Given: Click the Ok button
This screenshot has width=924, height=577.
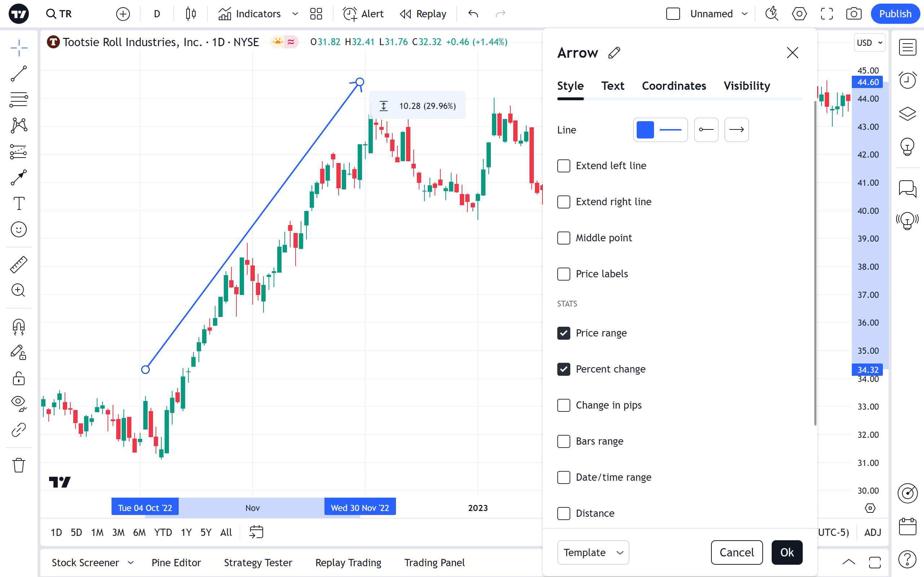Looking at the screenshot, I should [x=786, y=552].
